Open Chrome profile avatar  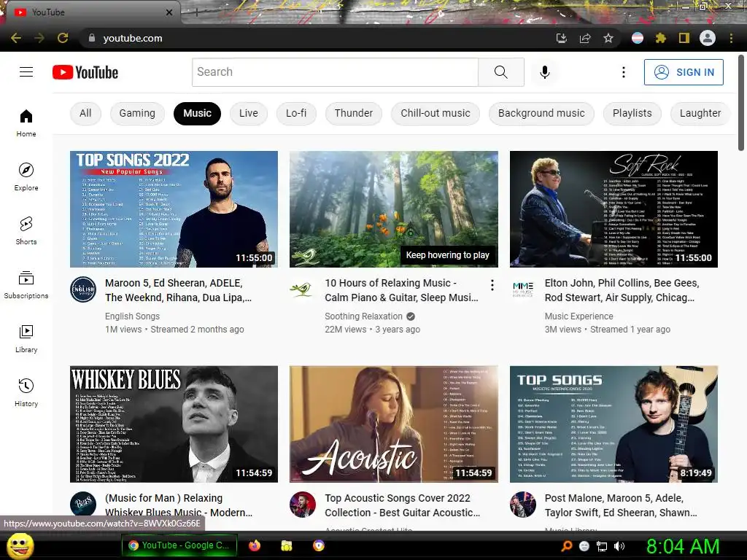(708, 38)
